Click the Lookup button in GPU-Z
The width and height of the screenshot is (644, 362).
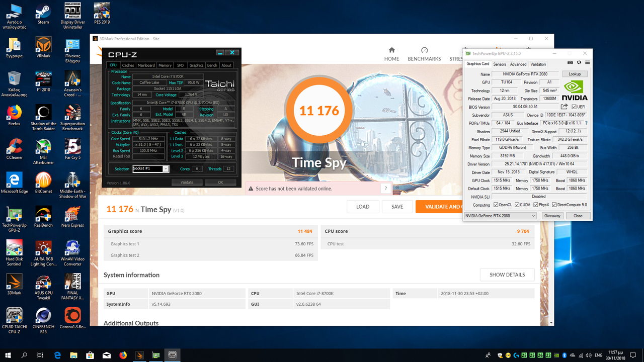point(575,74)
